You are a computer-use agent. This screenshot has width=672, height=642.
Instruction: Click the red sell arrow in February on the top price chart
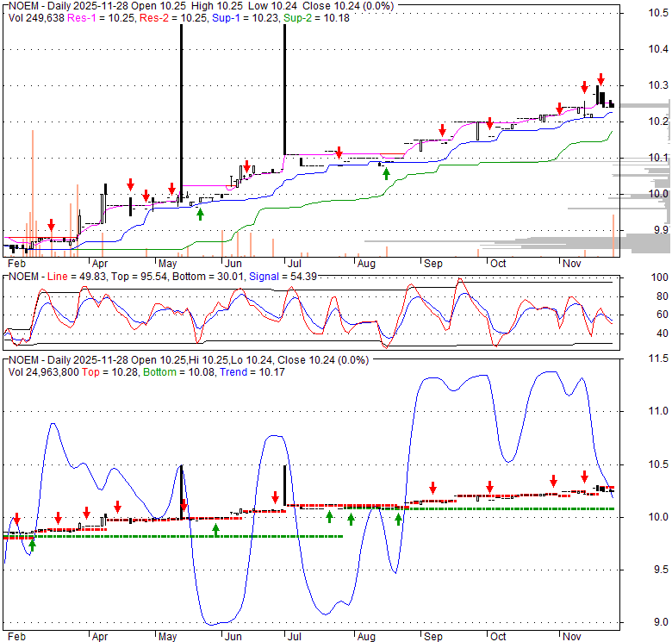(x=51, y=225)
